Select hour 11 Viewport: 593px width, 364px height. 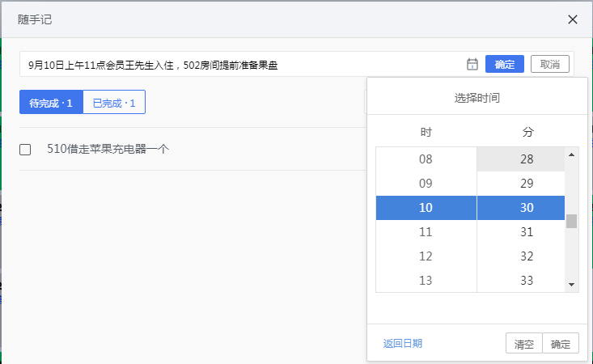click(x=426, y=232)
